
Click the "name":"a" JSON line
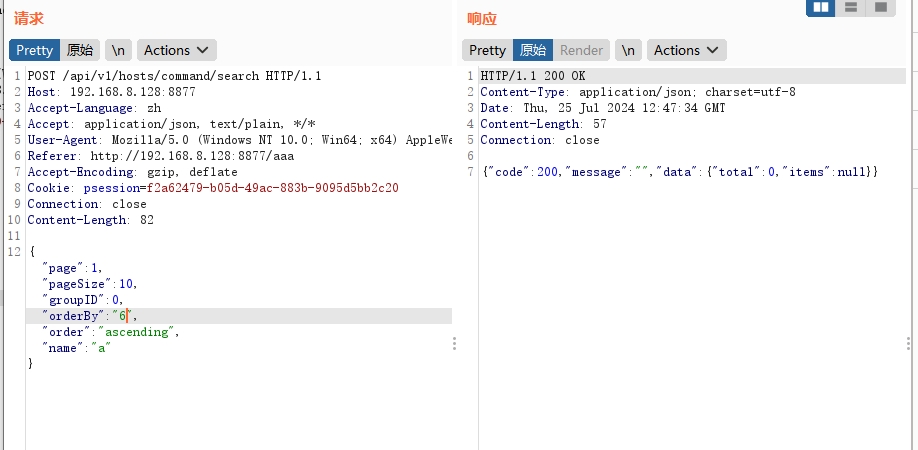[76, 348]
